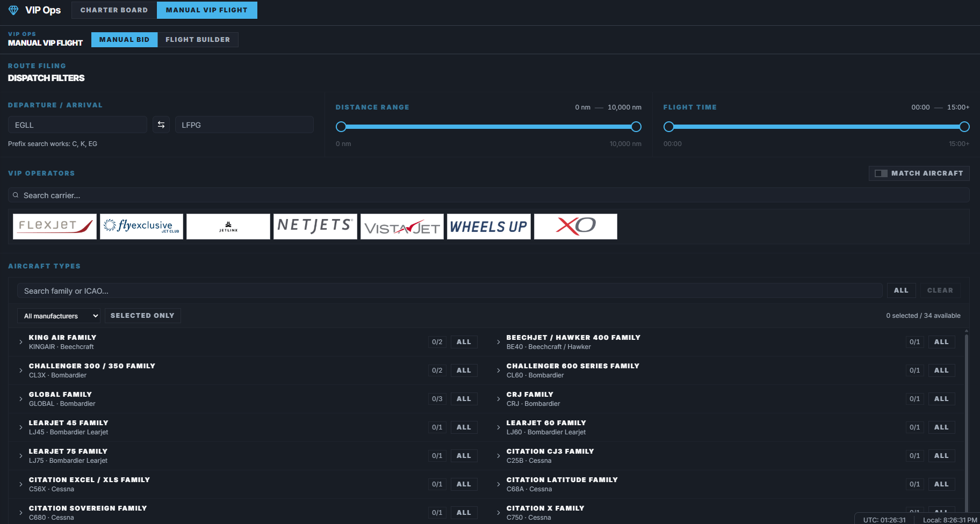
Task: Select the Flexjet operator logo
Action: (55, 227)
